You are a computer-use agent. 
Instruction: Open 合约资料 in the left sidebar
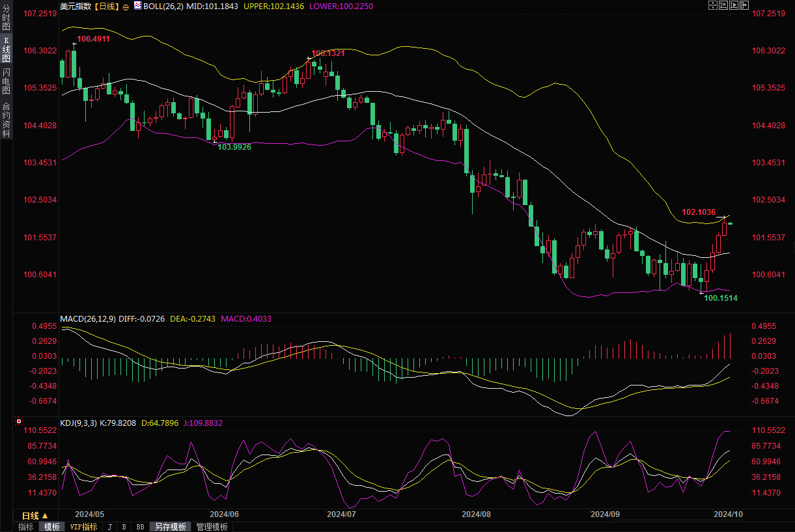pos(6,120)
